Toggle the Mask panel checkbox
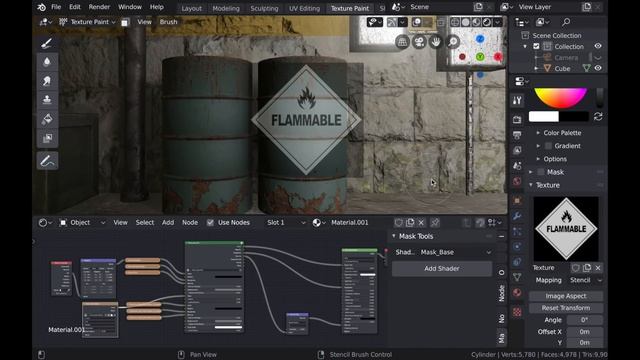Viewport: 640px width, 360px height. tap(541, 172)
